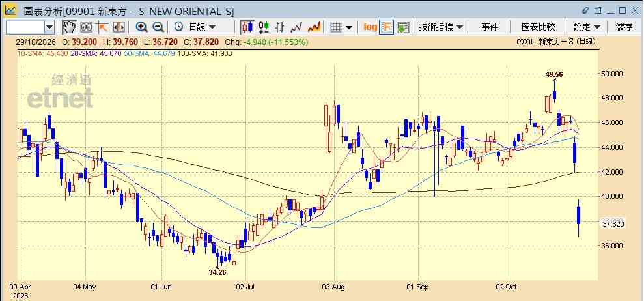Click inside the stock code input field
Image resolution: width=644 pixels, height=301 pixels.
pyautogui.click(x=25, y=27)
